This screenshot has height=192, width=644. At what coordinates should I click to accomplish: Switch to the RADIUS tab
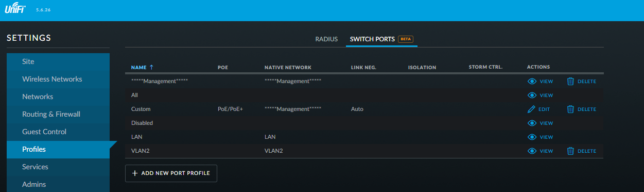click(326, 39)
